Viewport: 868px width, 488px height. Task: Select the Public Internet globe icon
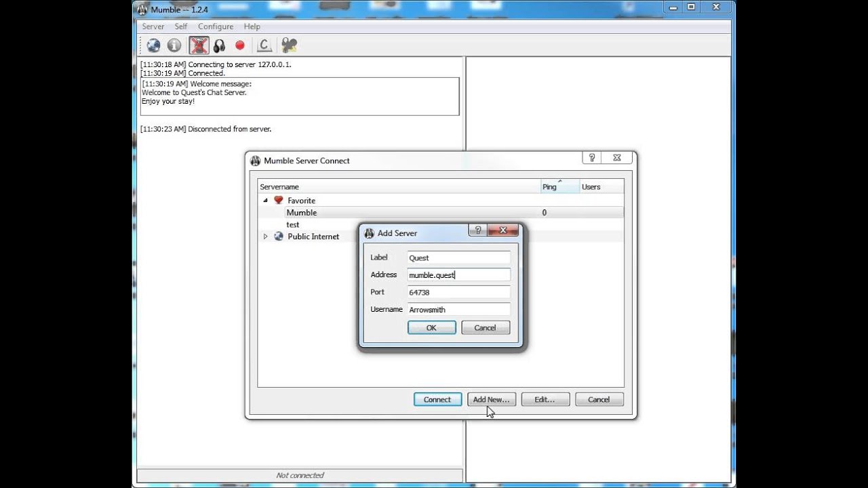click(278, 237)
